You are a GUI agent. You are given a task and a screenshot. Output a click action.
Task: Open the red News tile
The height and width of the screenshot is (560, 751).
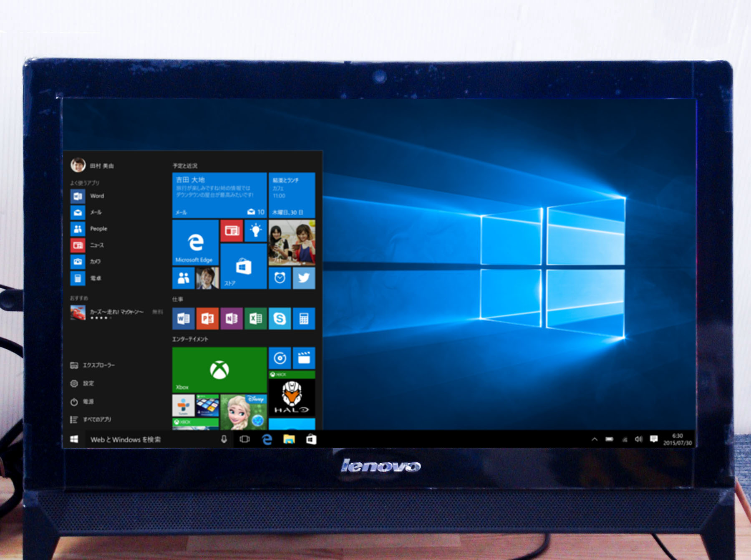tap(232, 231)
